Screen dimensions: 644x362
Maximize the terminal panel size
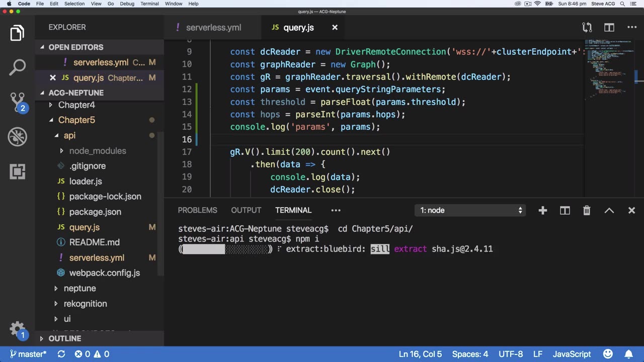[x=609, y=211]
